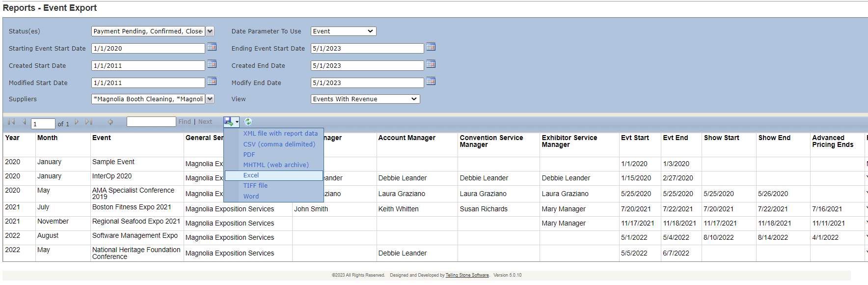Click the next page arrow

point(77,122)
